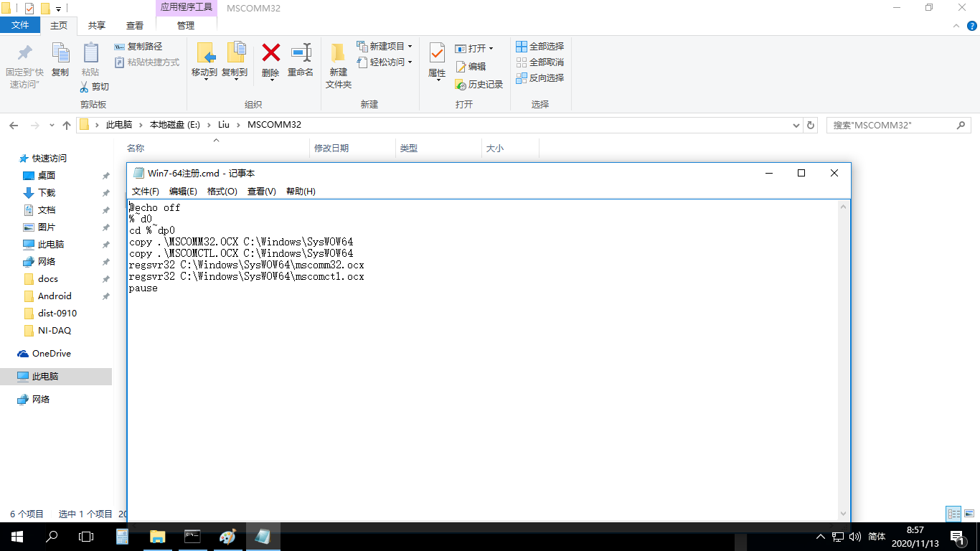Click the Properties icon
980x551 pixels.
coord(437,53)
